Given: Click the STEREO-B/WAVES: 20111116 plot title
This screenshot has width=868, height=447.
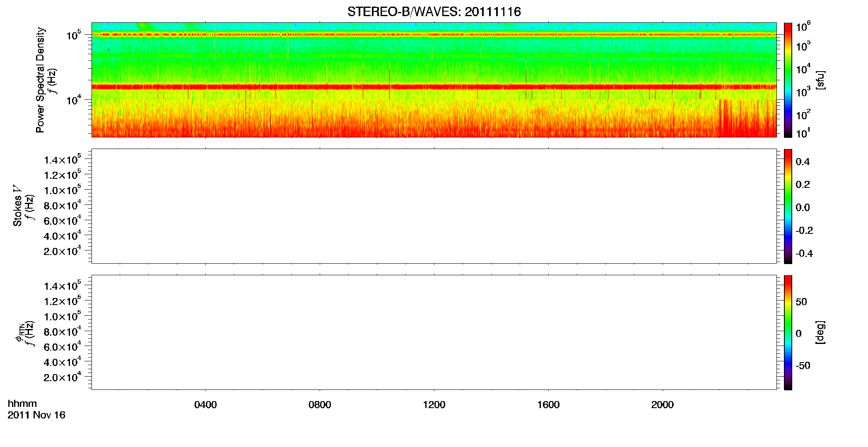Looking at the screenshot, I should pyautogui.click(x=434, y=12).
